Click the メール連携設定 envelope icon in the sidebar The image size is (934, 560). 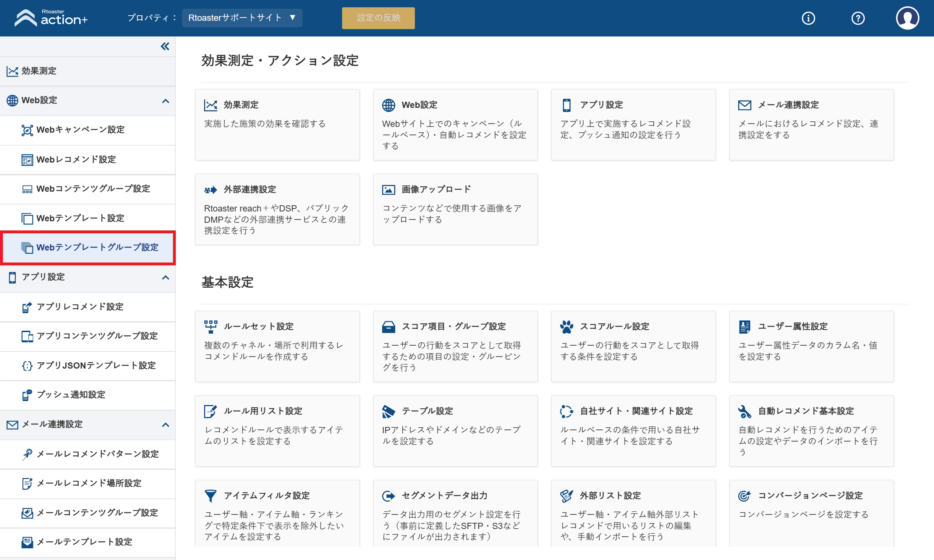12,424
